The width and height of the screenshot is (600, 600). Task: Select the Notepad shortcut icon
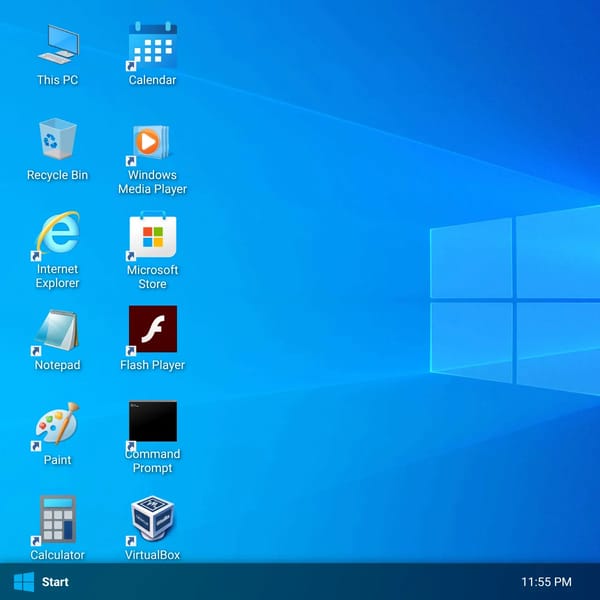57,331
